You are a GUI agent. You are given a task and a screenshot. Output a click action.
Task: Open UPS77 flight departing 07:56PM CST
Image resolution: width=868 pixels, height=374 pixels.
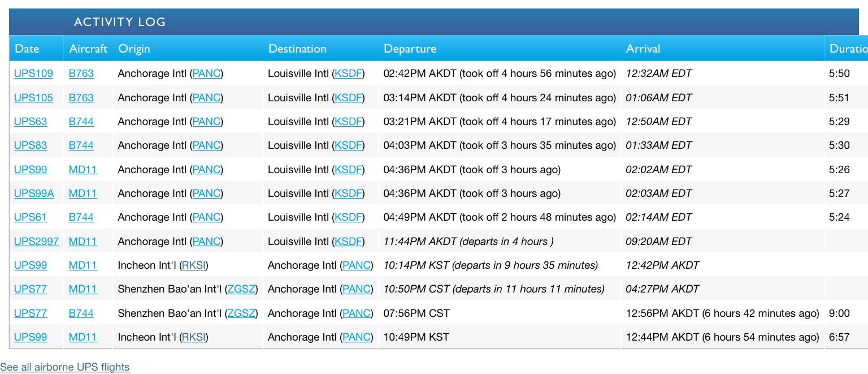[x=31, y=313]
